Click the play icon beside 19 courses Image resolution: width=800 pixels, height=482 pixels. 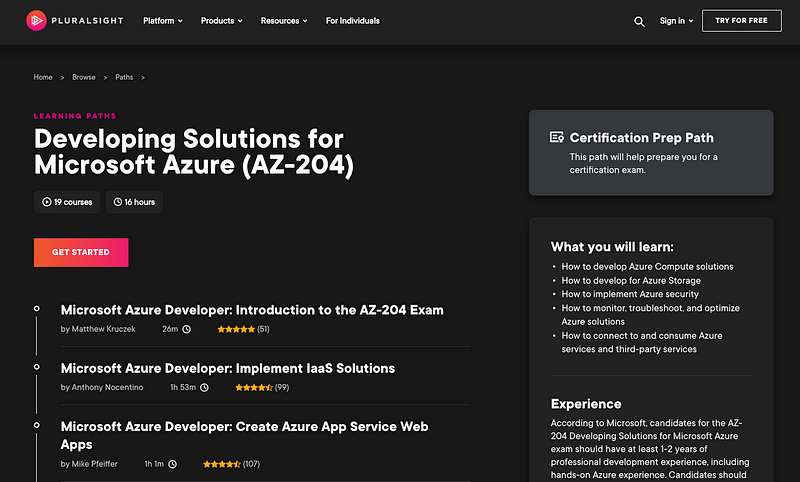46,202
